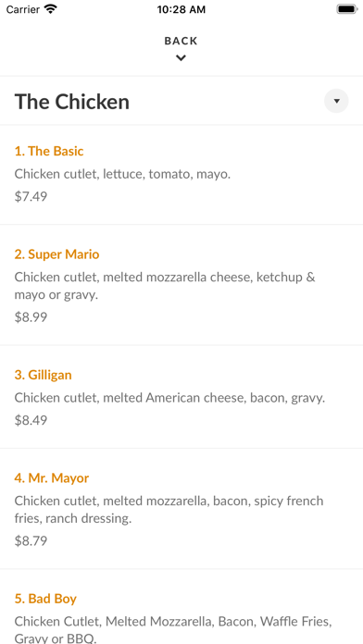
Task: Select the Gilligan description text
Action: click(x=169, y=398)
